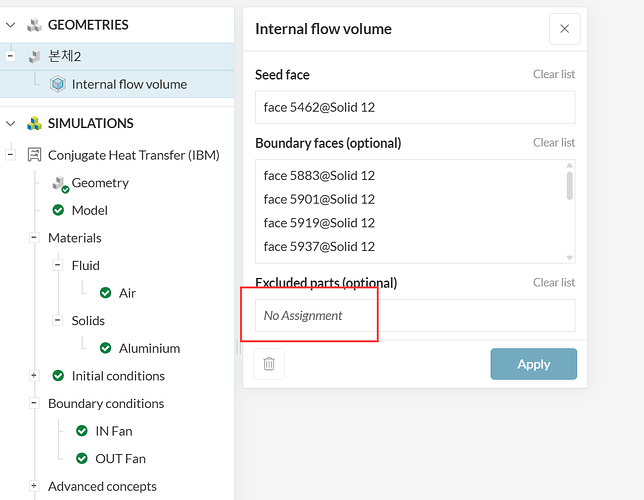This screenshot has height=500, width=644.
Task: Select the Materials tree item
Action: pos(74,238)
